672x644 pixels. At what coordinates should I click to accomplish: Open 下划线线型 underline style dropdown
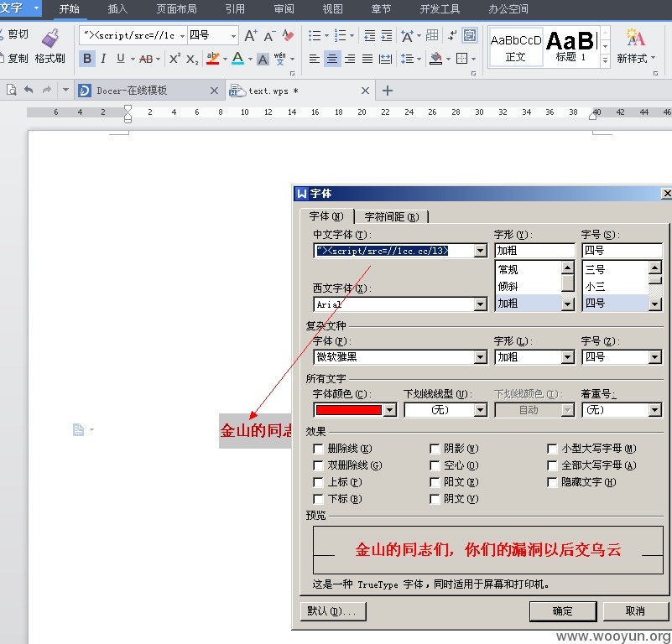pos(481,410)
